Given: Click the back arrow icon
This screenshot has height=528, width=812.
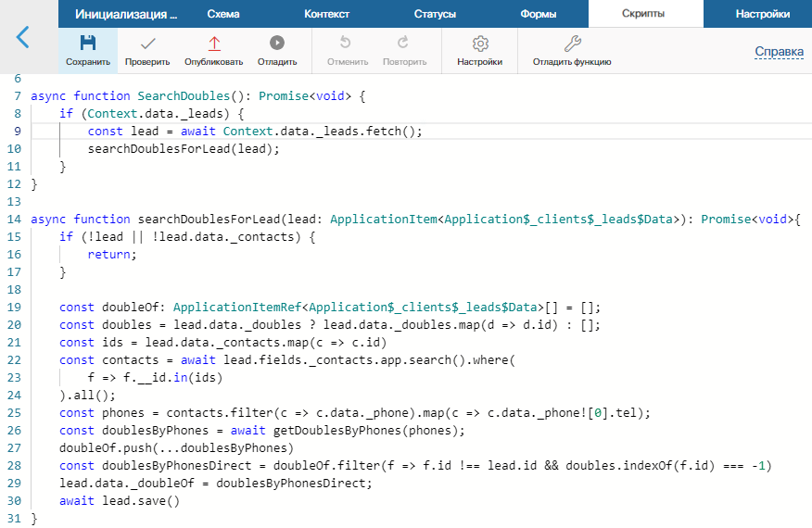Looking at the screenshot, I should (x=22, y=38).
